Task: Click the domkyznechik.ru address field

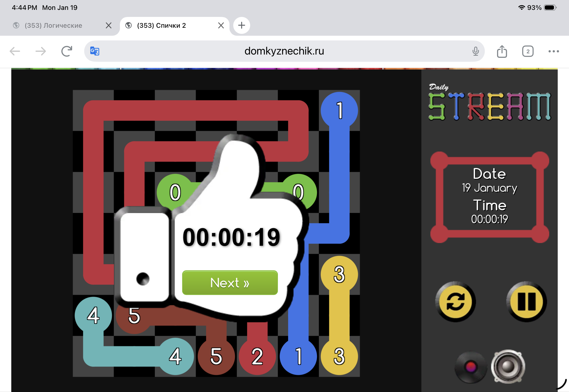Action: point(284,51)
